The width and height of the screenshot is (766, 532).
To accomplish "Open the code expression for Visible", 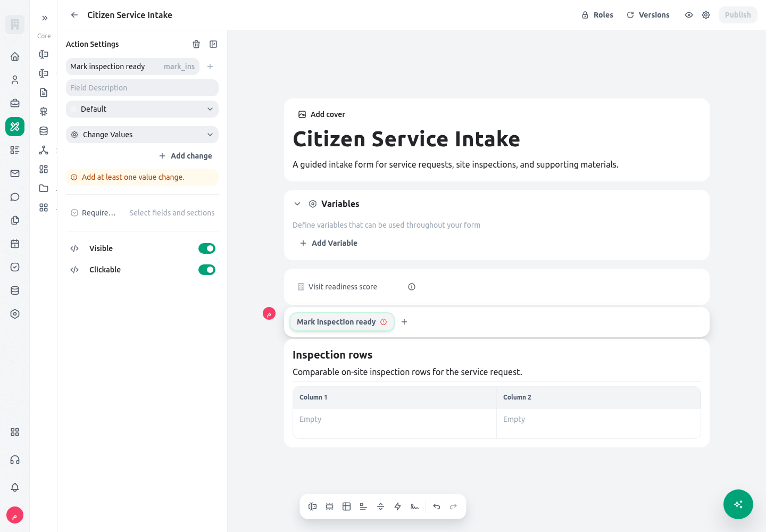I will [x=74, y=248].
